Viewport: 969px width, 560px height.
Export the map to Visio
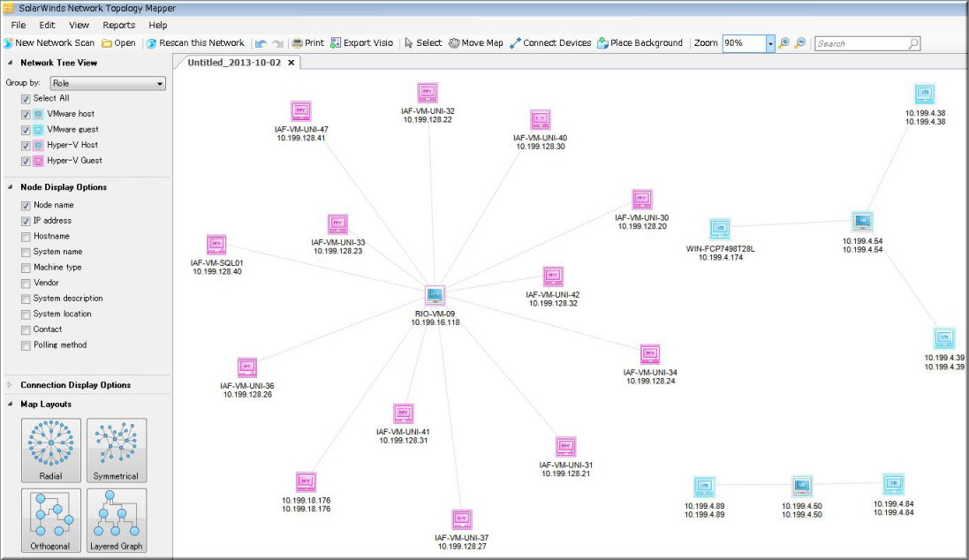[x=361, y=43]
